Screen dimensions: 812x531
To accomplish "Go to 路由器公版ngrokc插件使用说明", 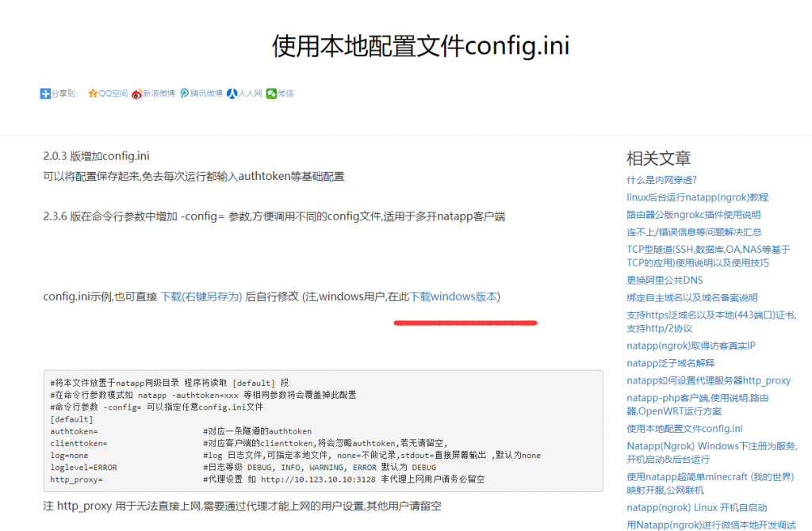I will [693, 215].
